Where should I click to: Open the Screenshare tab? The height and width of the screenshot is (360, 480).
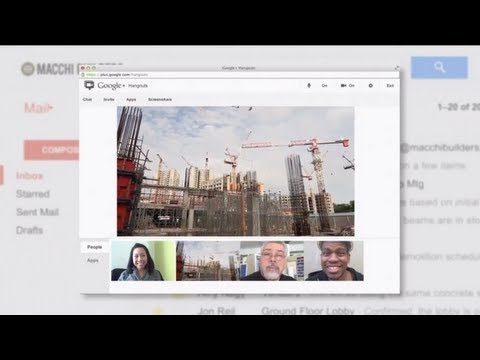point(160,99)
